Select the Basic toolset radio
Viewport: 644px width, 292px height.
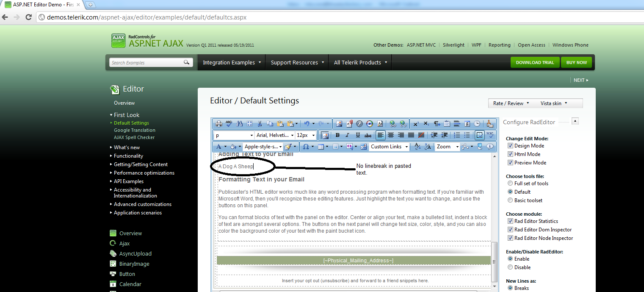click(x=510, y=200)
